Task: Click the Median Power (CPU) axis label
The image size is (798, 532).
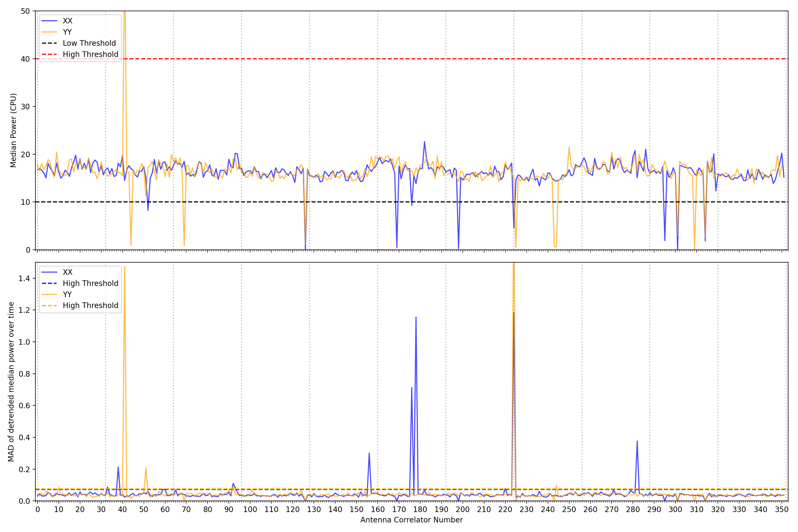Action: click(13, 130)
